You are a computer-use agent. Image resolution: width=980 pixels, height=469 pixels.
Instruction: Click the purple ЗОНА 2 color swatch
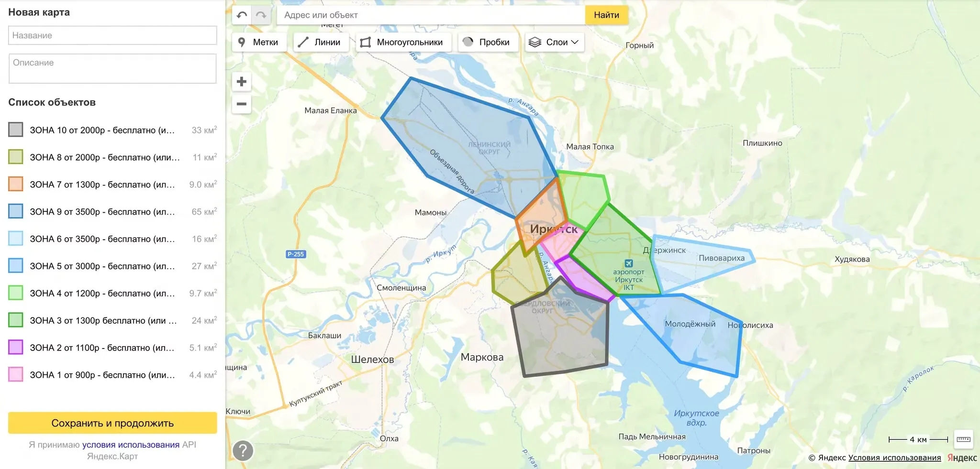[x=16, y=347]
